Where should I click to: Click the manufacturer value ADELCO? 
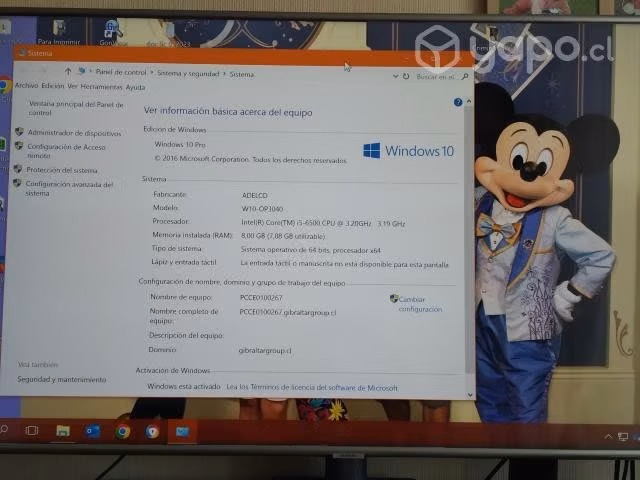(x=254, y=196)
